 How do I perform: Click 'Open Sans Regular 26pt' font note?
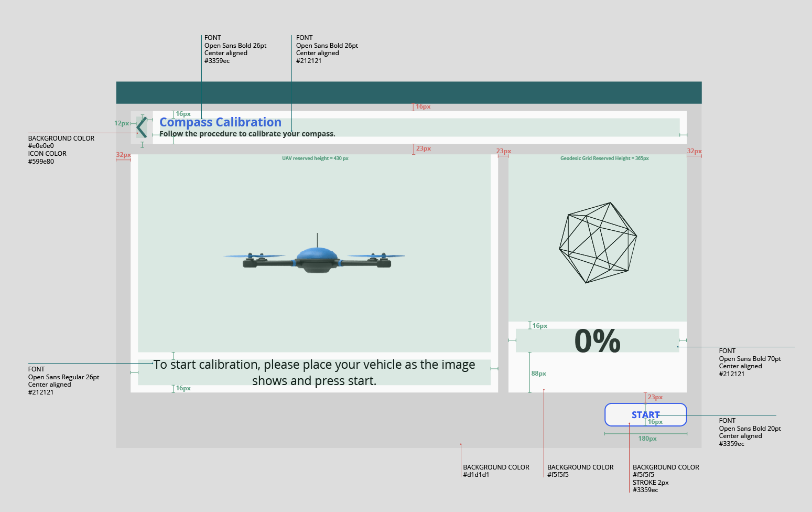pyautogui.click(x=63, y=377)
